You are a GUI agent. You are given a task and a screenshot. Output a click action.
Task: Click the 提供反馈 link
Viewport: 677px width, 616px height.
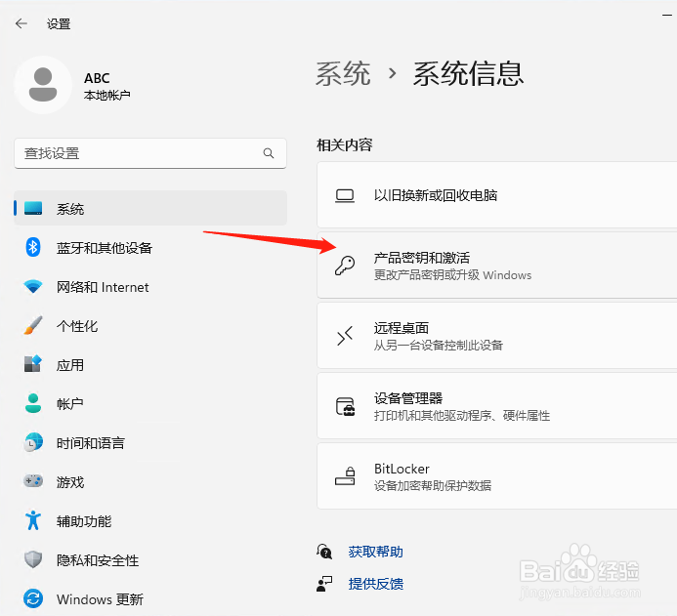pyautogui.click(x=376, y=584)
